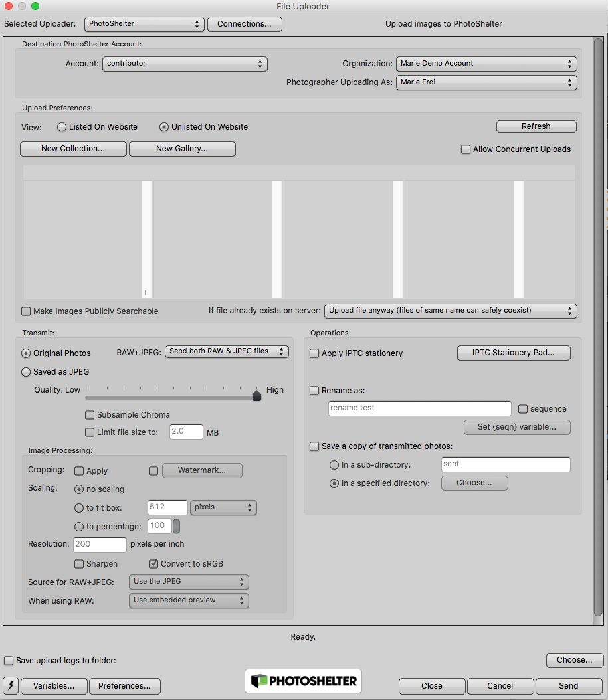Select Unlisted On Website view

pos(164,127)
